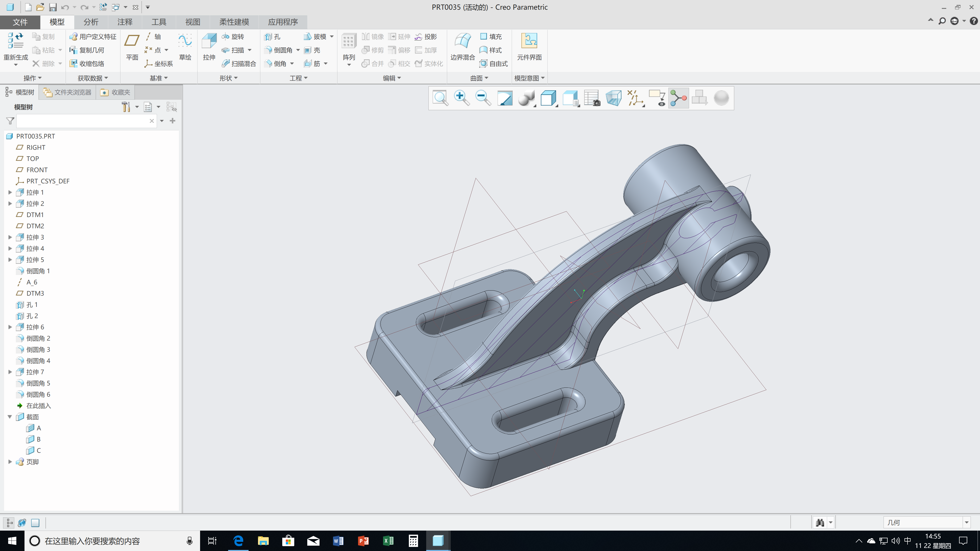Viewport: 980px width, 551px height.
Task: Select cross-section A in the model tree
Action: [33, 428]
